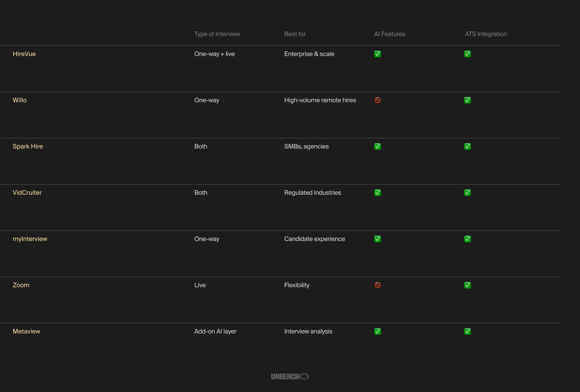Open the Willo link
This screenshot has height=392, width=580.
point(20,100)
